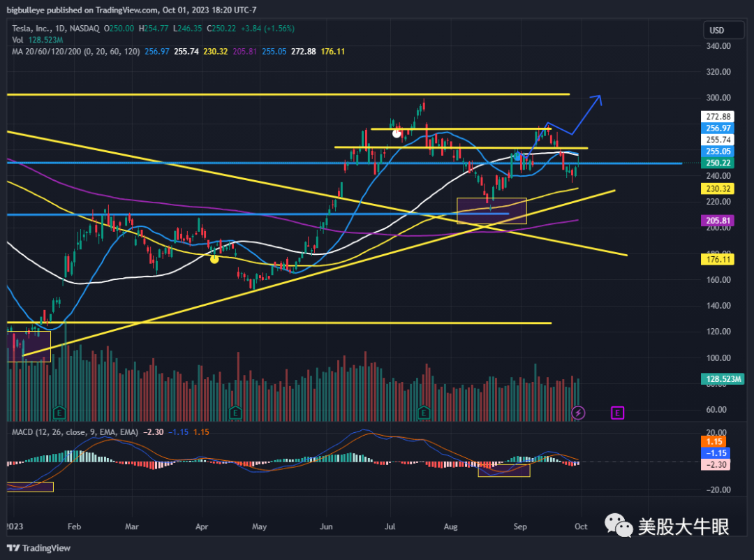754x560 pixels.
Task: Click the purple 205.81 value in MA legend
Action: coord(245,52)
